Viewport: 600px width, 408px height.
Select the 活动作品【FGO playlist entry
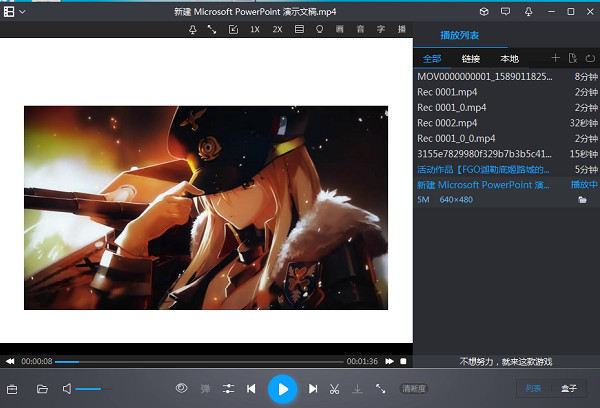[507, 169]
